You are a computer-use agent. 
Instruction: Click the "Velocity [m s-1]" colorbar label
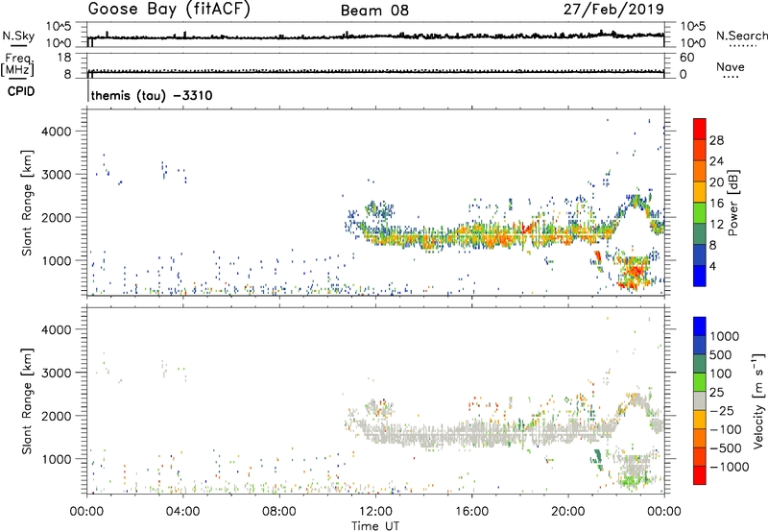coord(758,400)
